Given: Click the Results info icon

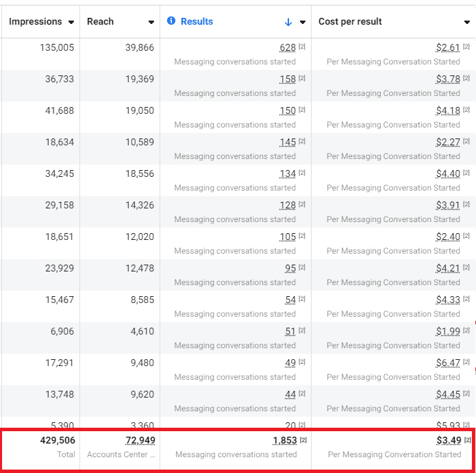Looking at the screenshot, I should (171, 21).
